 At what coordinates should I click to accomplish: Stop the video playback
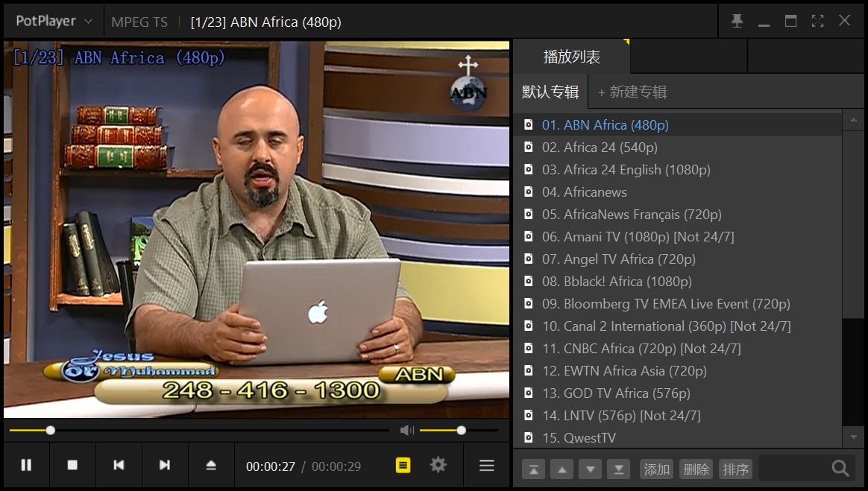(72, 465)
